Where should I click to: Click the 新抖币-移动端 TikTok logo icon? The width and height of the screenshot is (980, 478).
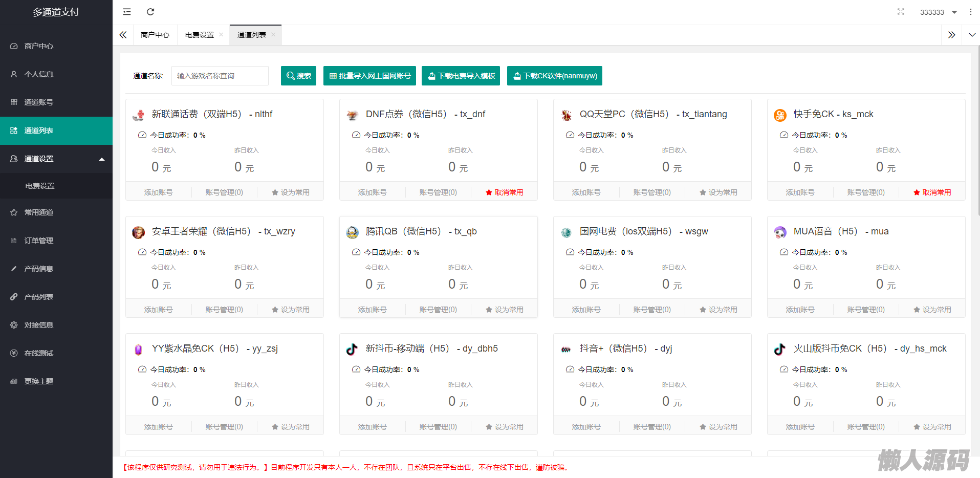(x=352, y=350)
